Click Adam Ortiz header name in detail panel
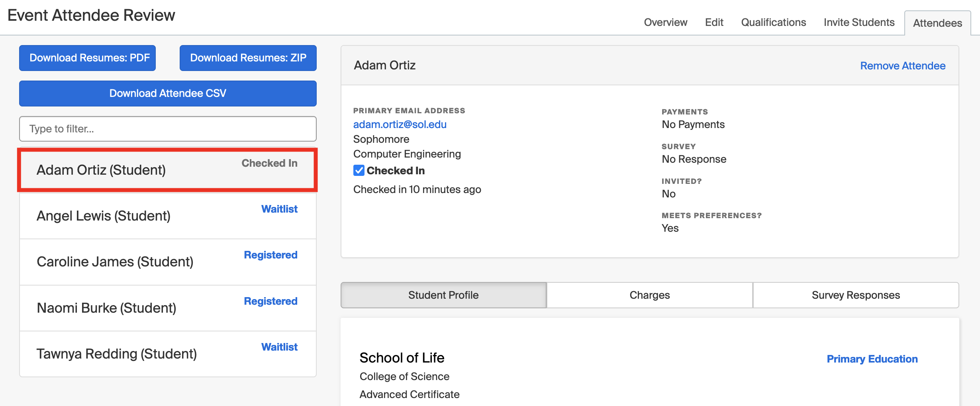Screen dimensions: 980x406 (x=384, y=65)
